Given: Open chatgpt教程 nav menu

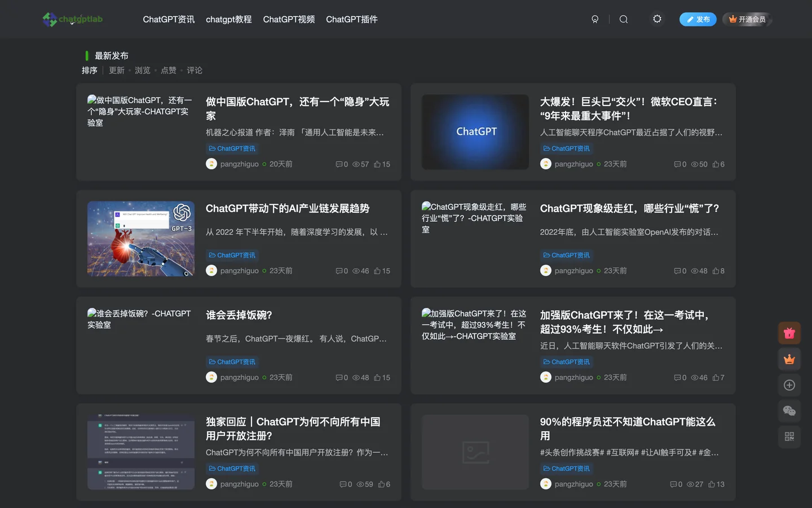Looking at the screenshot, I should pyautogui.click(x=228, y=19).
